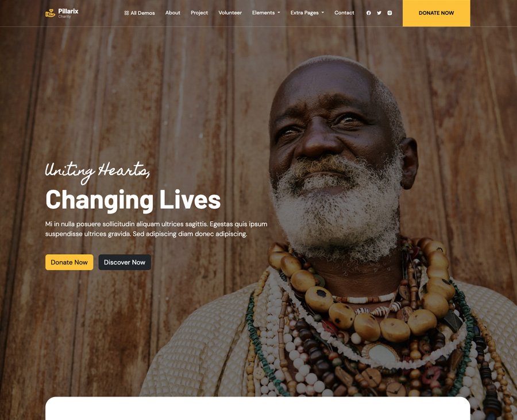Click the yellow DONATE NOW header button

436,13
